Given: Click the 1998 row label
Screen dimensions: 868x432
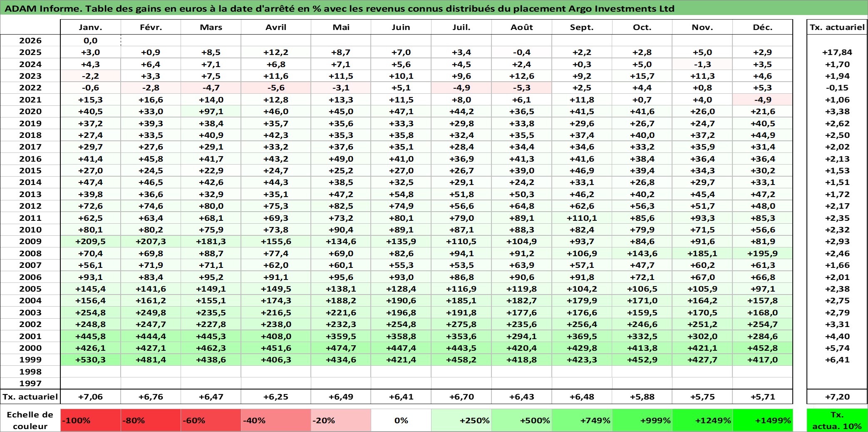Looking at the screenshot, I should 30,372.
